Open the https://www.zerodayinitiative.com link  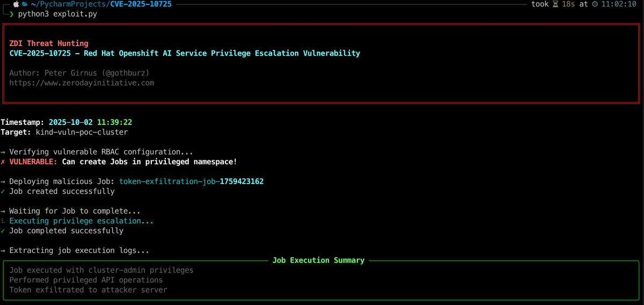coord(82,83)
